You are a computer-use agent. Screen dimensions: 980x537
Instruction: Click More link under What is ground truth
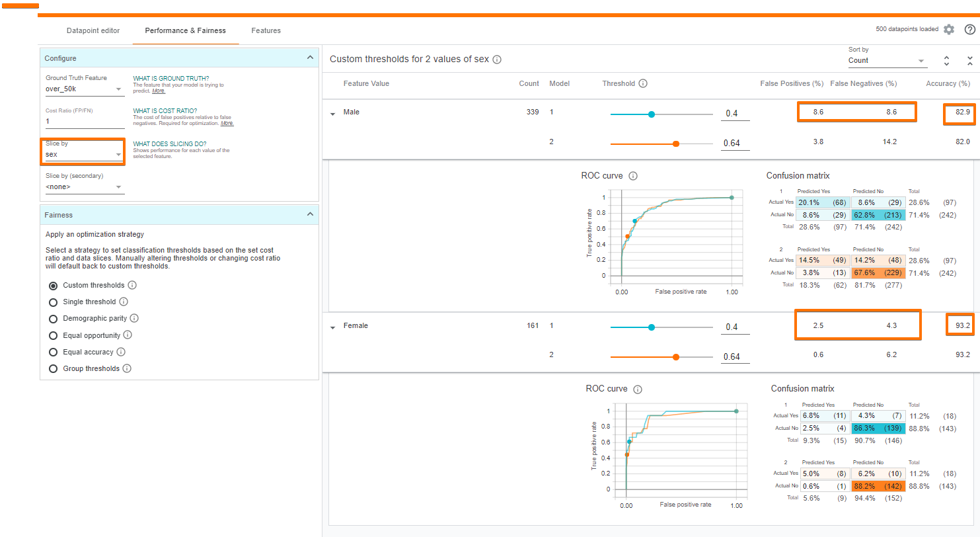(159, 91)
